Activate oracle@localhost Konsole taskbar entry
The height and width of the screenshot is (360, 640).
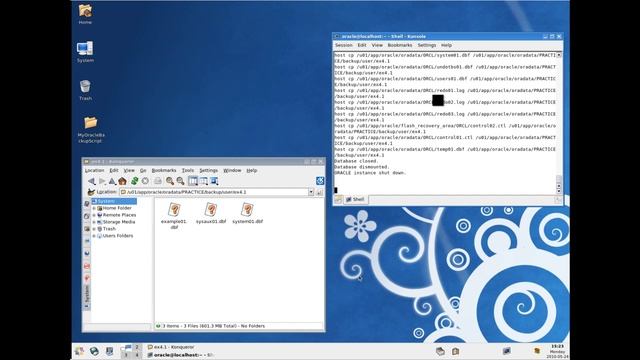coord(180,355)
